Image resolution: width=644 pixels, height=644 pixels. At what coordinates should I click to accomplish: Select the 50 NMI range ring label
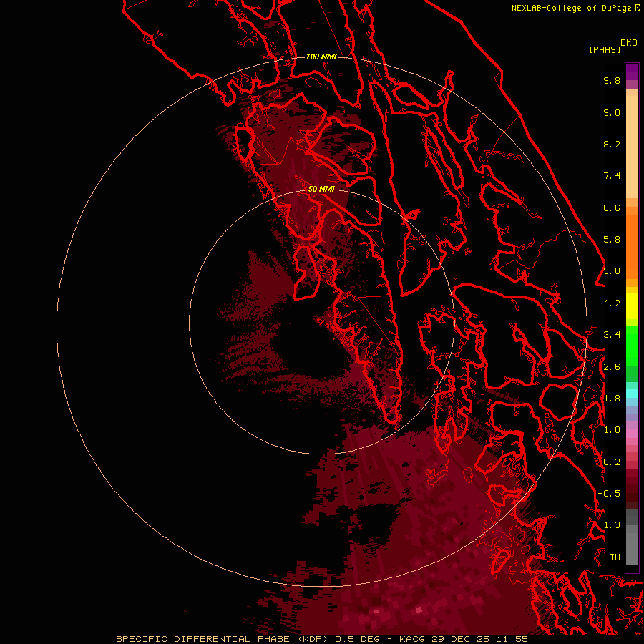coord(321,189)
